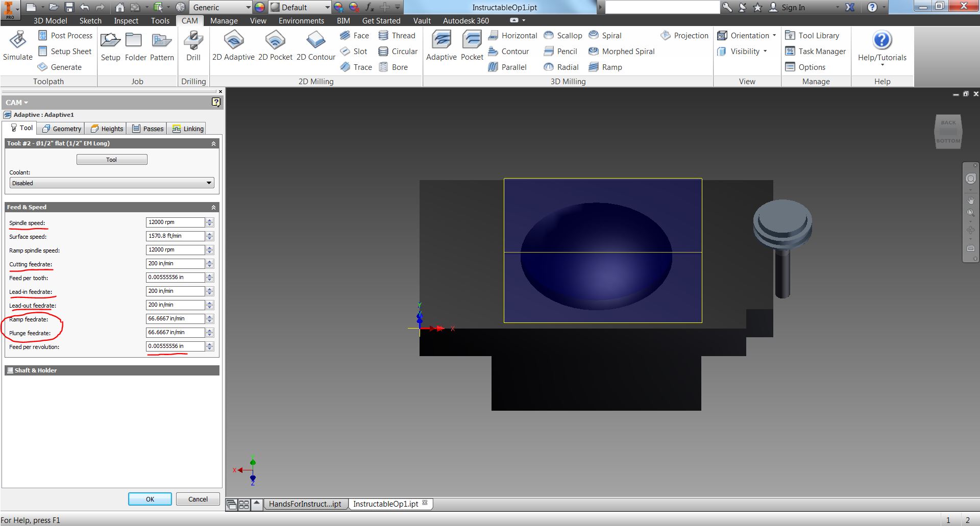Switch to the Passes tab
980x526 pixels.
[148, 129]
